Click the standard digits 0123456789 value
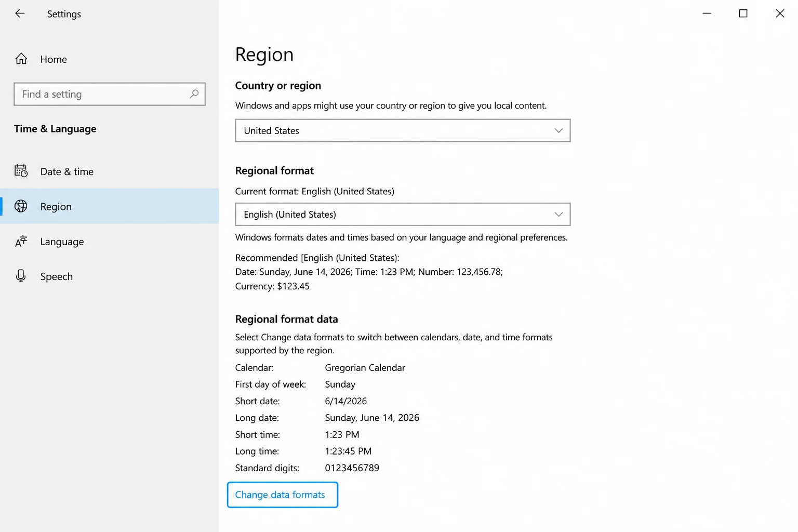The height and width of the screenshot is (532, 798). [x=352, y=468]
